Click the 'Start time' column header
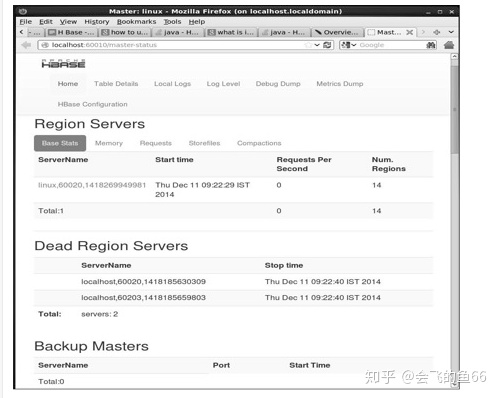499x398 pixels. pyautogui.click(x=174, y=160)
